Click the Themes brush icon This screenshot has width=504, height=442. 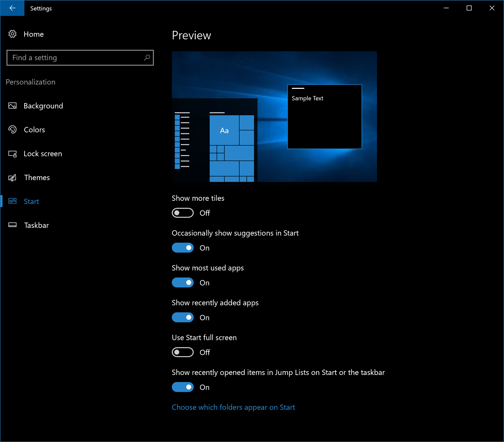pyautogui.click(x=12, y=177)
